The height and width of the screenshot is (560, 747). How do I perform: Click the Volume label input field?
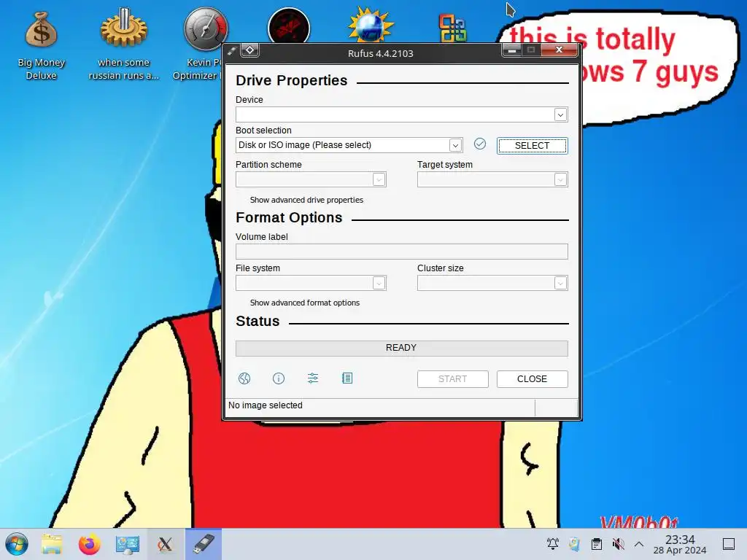[x=402, y=252]
